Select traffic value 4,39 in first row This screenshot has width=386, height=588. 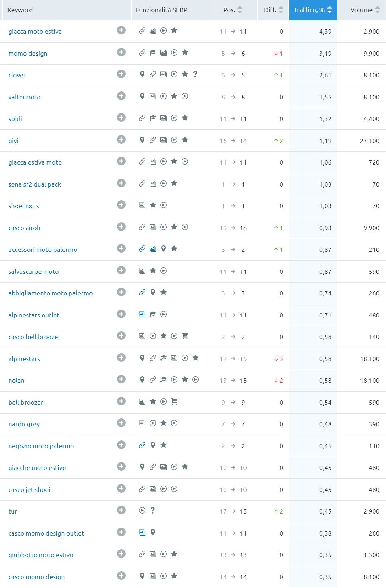tap(325, 32)
